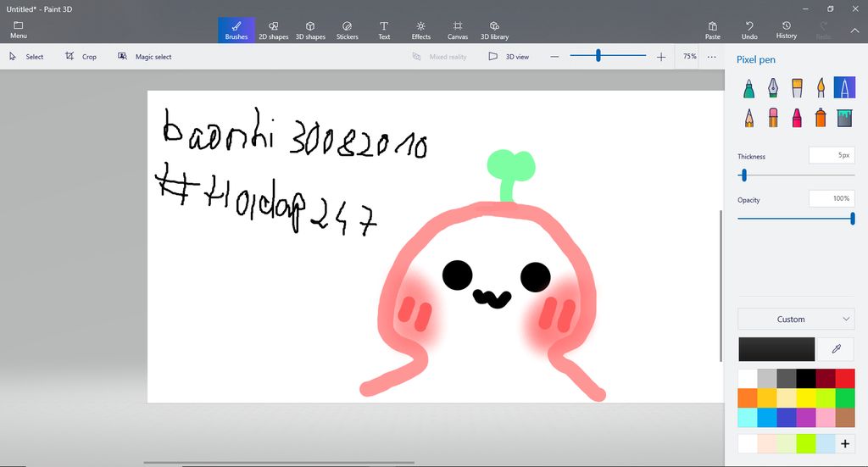
Task: Choose the pure yellow color swatch
Action: [x=806, y=398]
